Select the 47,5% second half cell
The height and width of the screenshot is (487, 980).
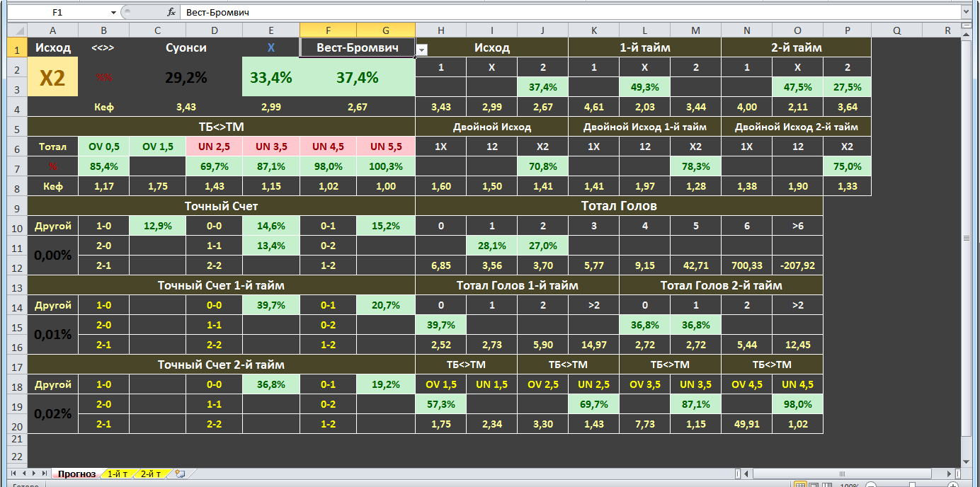pyautogui.click(x=798, y=87)
